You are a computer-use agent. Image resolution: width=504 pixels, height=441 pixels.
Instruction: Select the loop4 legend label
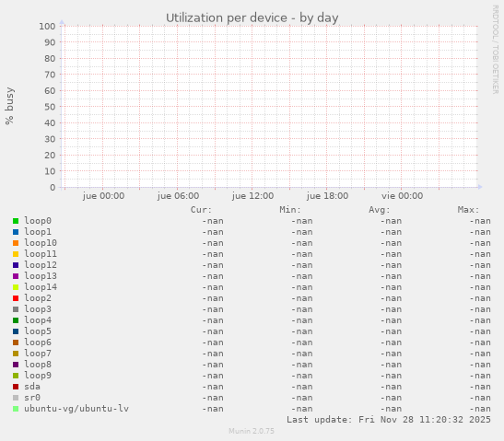(x=38, y=320)
